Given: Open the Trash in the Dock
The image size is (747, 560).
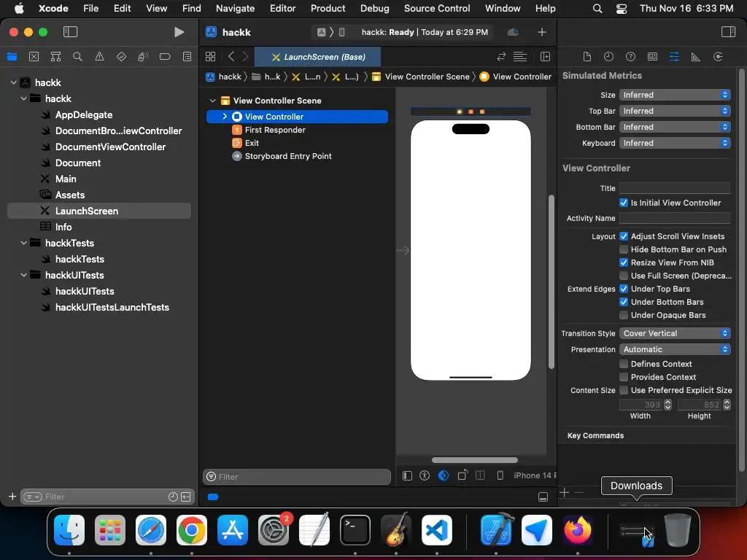Looking at the screenshot, I should click(678, 530).
